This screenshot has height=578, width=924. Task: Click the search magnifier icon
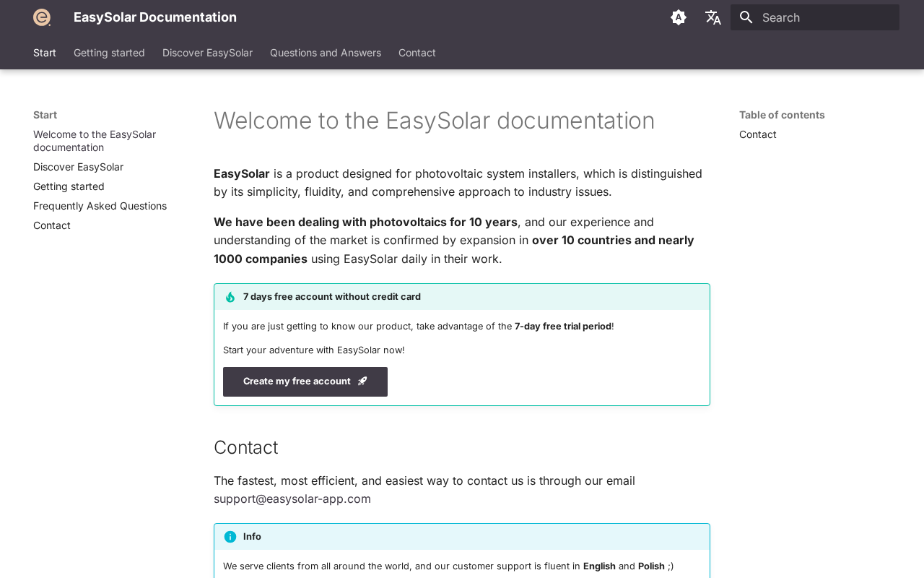tap(746, 17)
